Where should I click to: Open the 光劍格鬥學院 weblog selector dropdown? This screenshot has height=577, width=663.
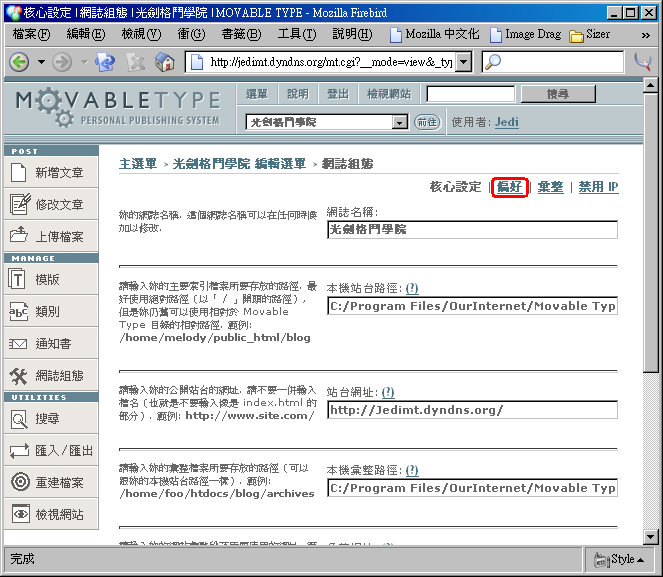tap(327, 123)
